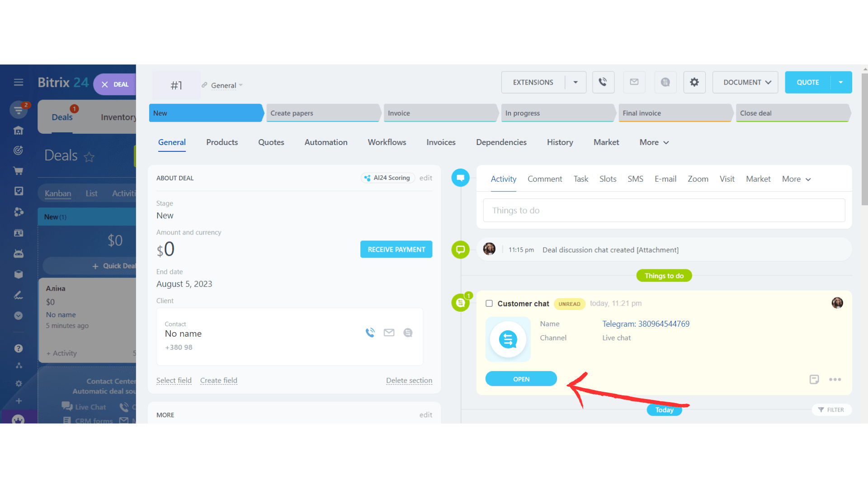Open deal settings gear icon

click(x=694, y=82)
